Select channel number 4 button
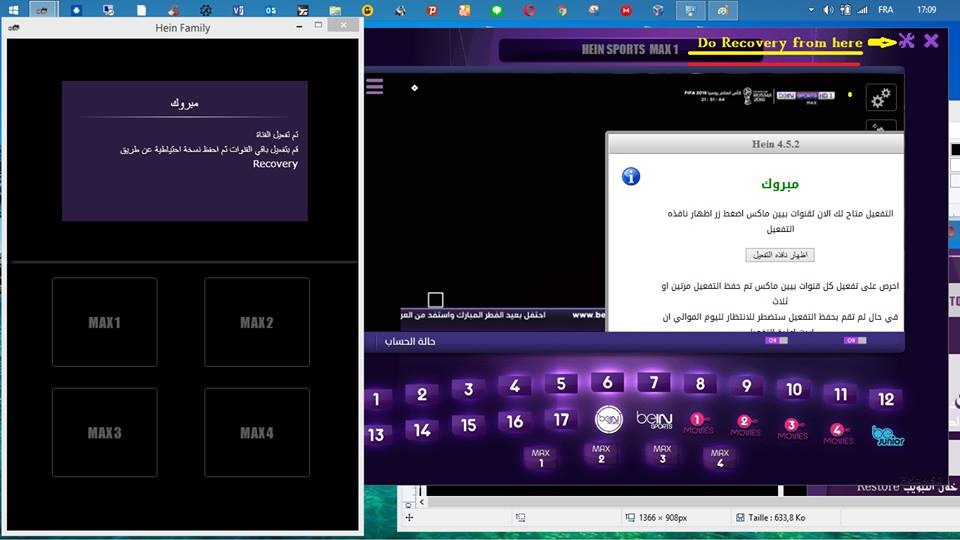The height and width of the screenshot is (540, 960). click(x=515, y=386)
